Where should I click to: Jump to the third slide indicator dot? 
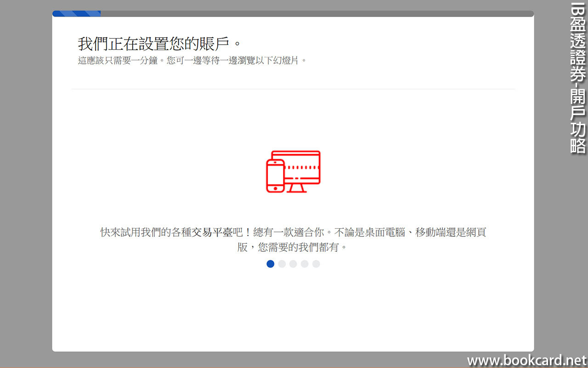point(293,264)
